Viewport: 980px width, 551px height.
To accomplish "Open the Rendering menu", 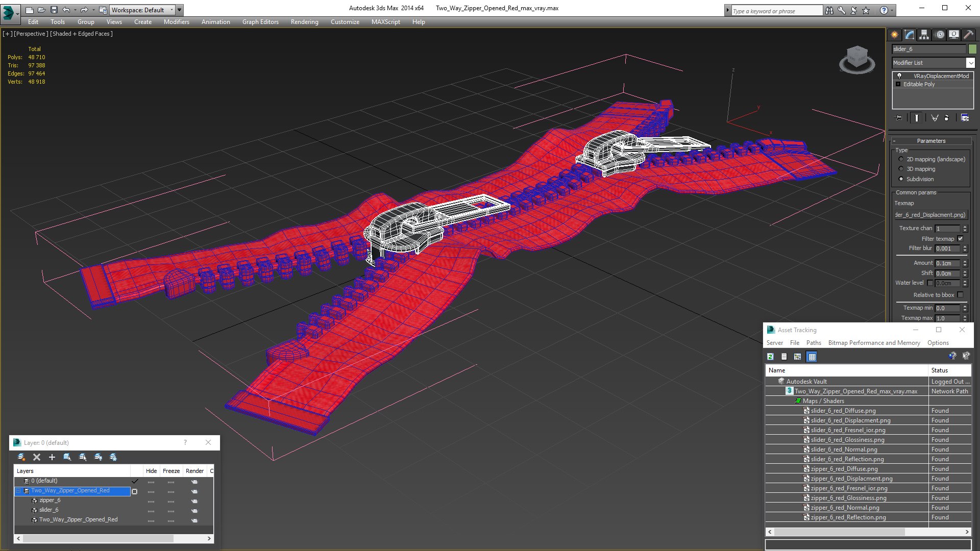I will coord(304,22).
